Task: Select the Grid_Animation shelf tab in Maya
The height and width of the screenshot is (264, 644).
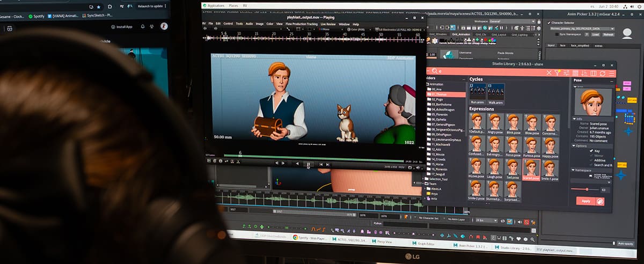Action: click(460, 34)
